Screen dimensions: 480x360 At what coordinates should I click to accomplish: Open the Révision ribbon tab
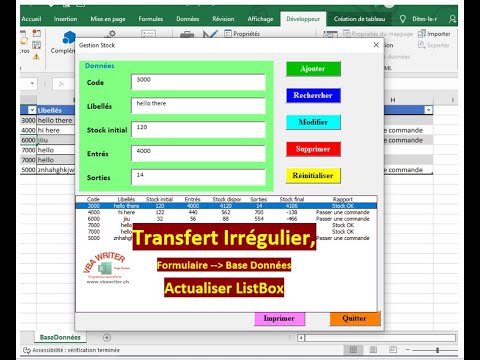[x=223, y=19]
